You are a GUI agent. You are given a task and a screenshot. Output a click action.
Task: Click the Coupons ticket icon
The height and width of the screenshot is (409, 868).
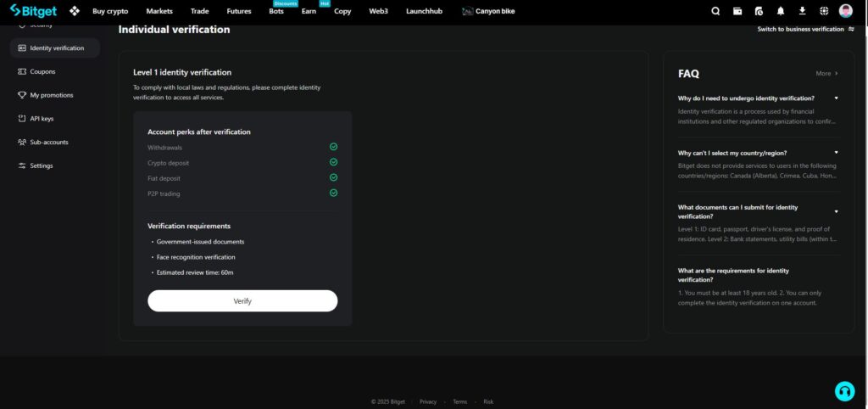pos(22,71)
